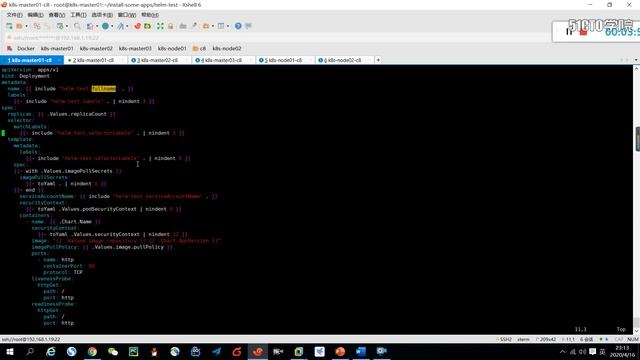Viewport: 640px width, 360px height.
Task: Open the 窗口(W) menu
Action: (127, 15)
